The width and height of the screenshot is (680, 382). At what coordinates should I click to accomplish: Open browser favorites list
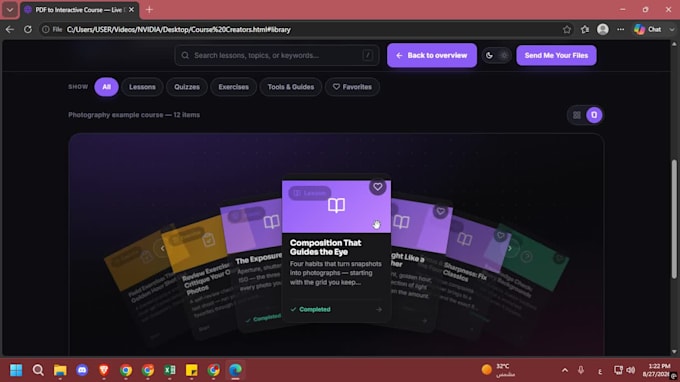point(585,29)
